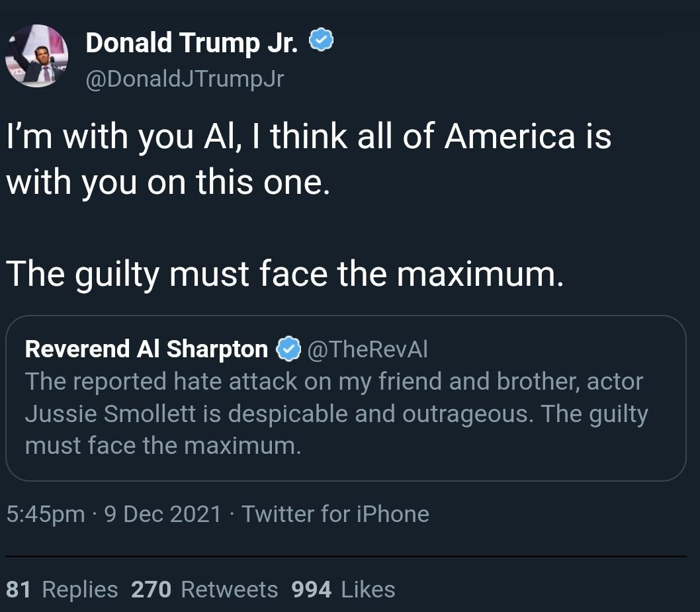Screen dimensions: 700x612
Task: Open Donald Trump Jr.'s profile picture
Action: (37, 57)
